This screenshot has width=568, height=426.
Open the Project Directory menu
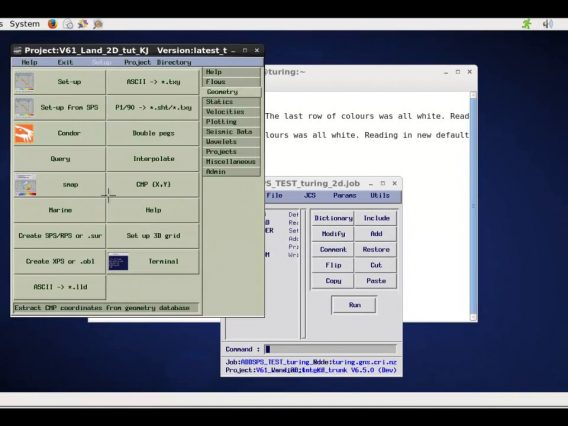(x=158, y=62)
